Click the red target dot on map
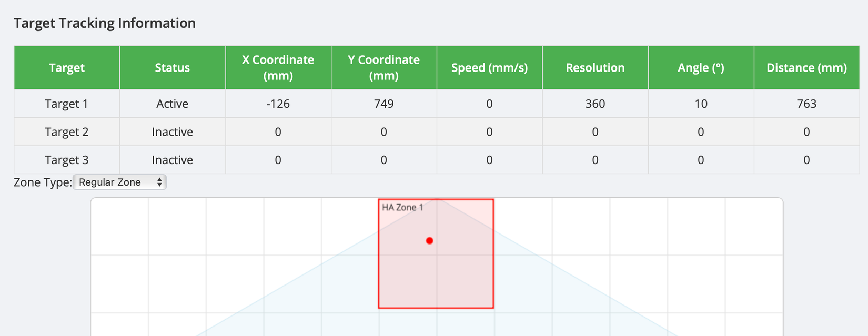The width and height of the screenshot is (868, 336). [430, 241]
